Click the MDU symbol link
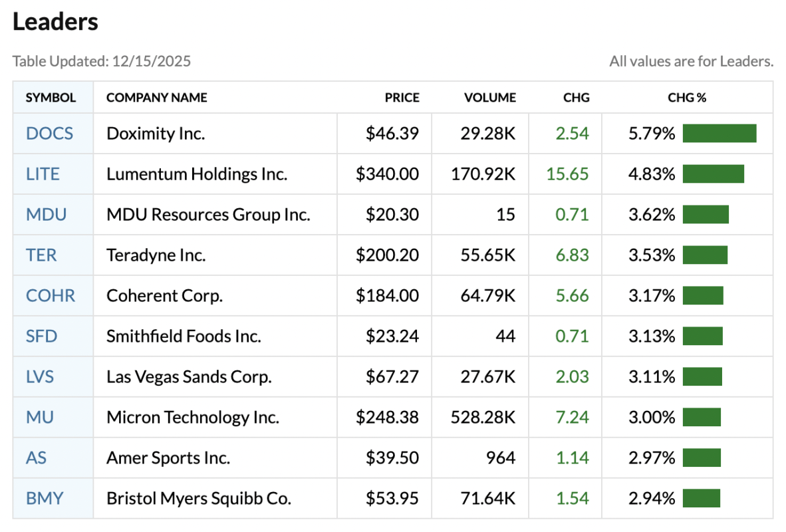786x532 pixels. [46, 215]
